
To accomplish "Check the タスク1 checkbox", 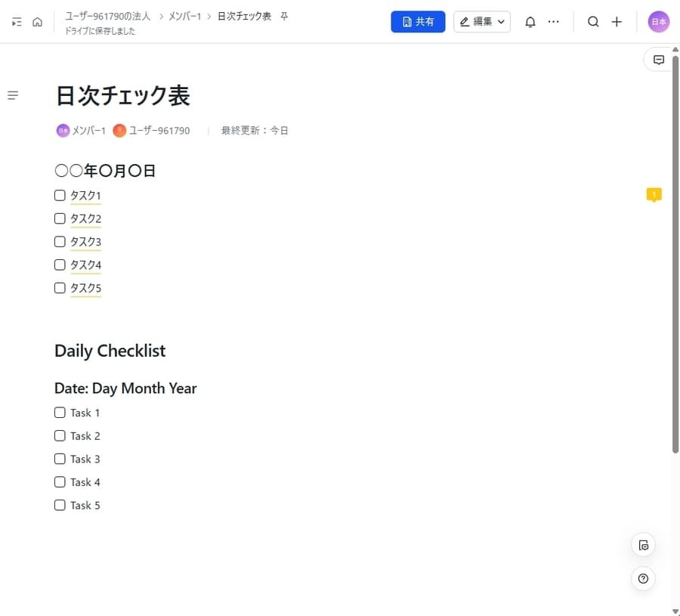I will click(x=60, y=195).
